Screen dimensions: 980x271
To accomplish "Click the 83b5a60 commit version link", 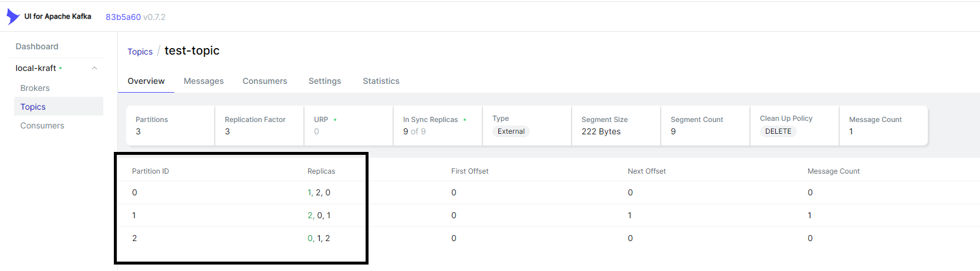I will coord(123,17).
